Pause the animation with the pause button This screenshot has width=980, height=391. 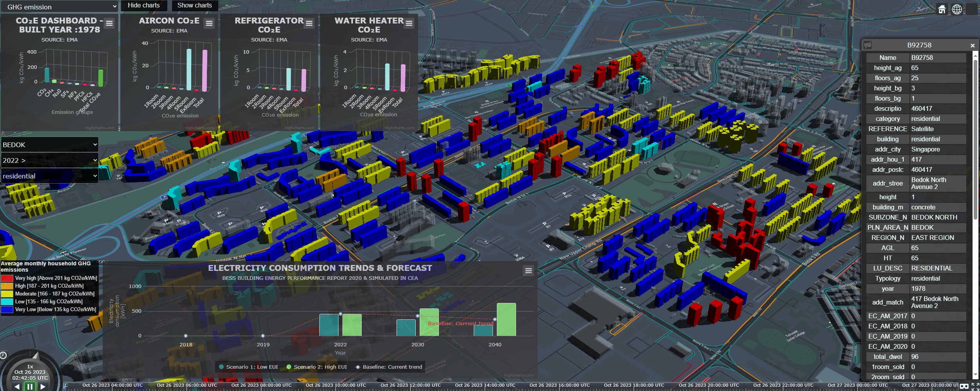click(30, 386)
